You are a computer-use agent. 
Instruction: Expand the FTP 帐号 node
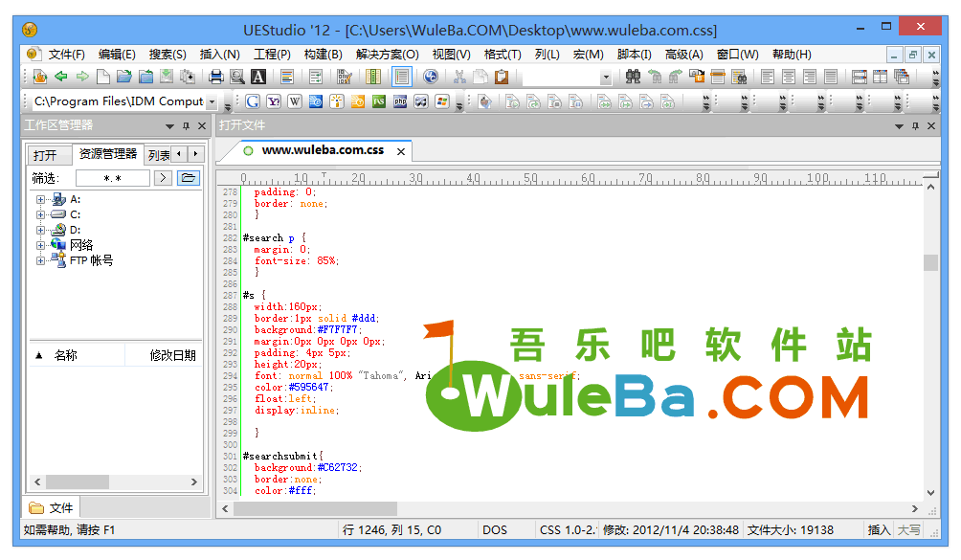[x=40, y=261]
